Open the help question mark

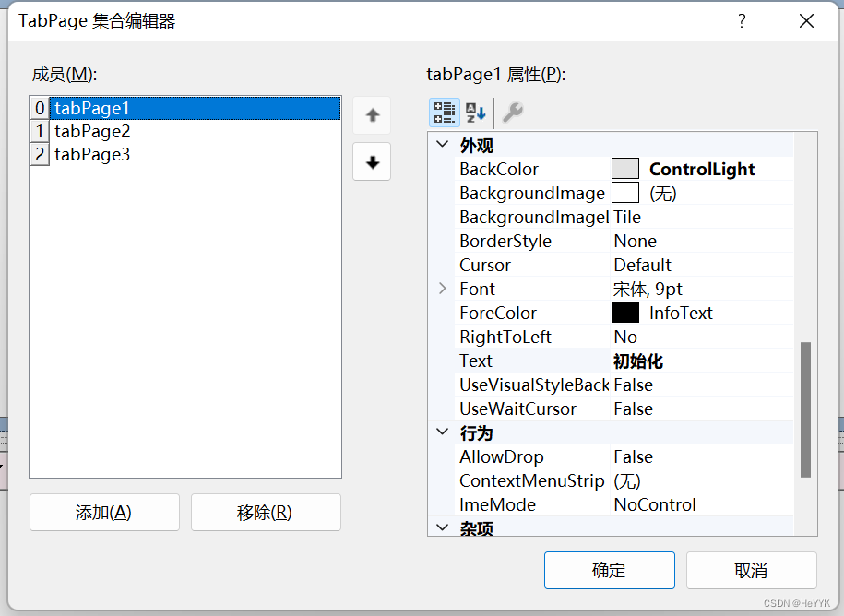742,21
